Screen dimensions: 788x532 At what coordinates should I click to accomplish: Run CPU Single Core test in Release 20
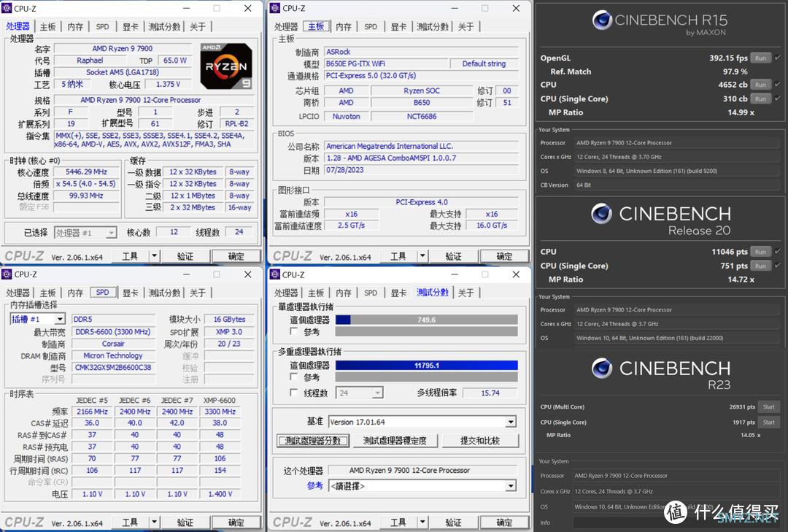pyautogui.click(x=760, y=266)
